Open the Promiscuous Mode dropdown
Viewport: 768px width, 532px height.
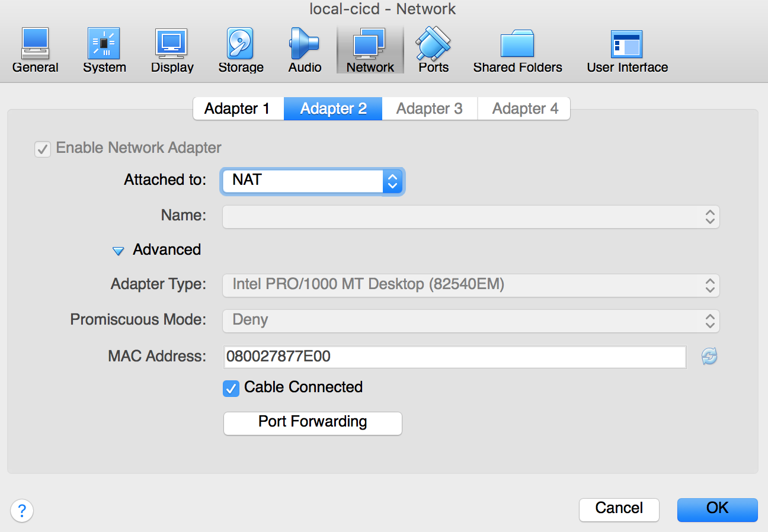point(471,321)
